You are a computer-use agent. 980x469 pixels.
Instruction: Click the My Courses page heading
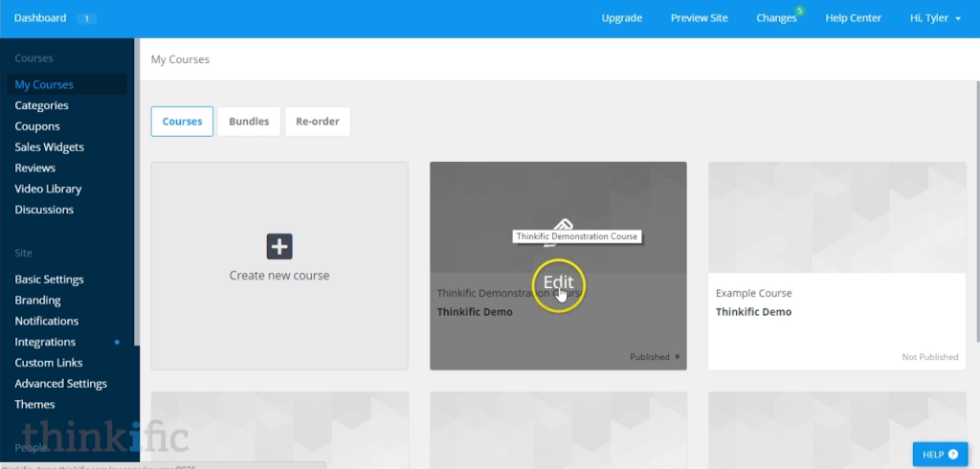click(180, 59)
